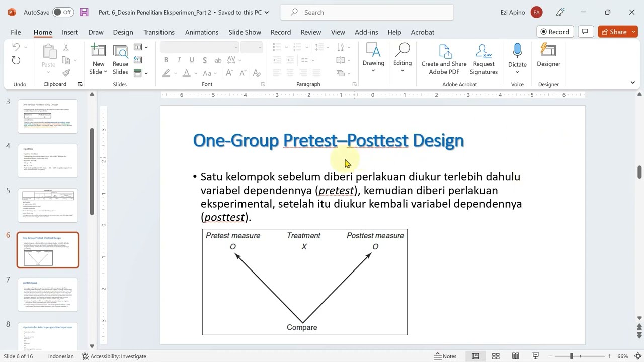Open the font name combo box

click(x=200, y=47)
